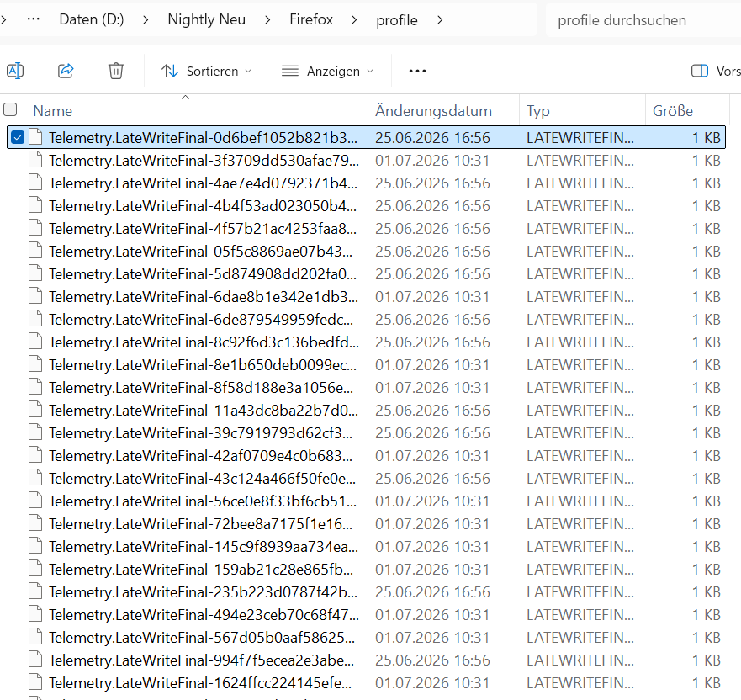Screen dimensions: 741x700
Task: Click the file icon of 8e1b650deb0099ec
Action: [x=35, y=365]
